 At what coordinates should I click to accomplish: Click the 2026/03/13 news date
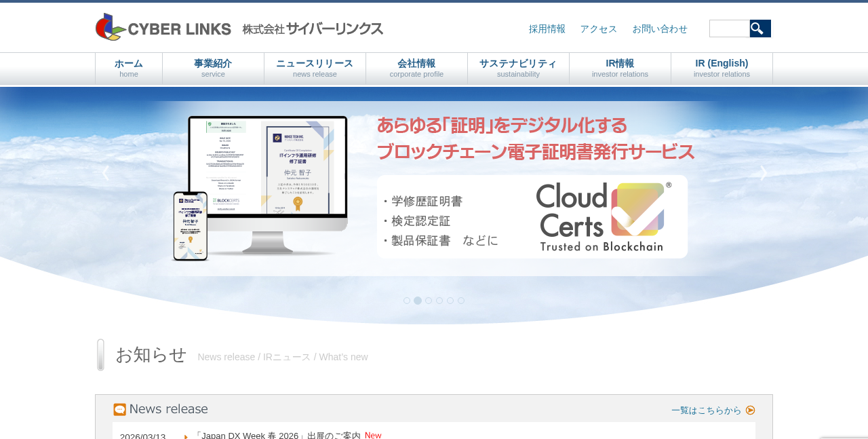coord(142,436)
